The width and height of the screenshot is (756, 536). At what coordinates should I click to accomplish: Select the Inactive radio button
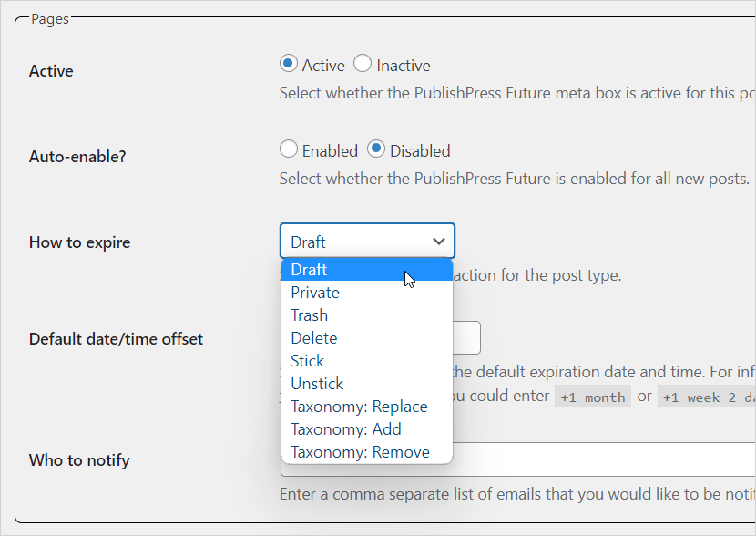tap(363, 64)
